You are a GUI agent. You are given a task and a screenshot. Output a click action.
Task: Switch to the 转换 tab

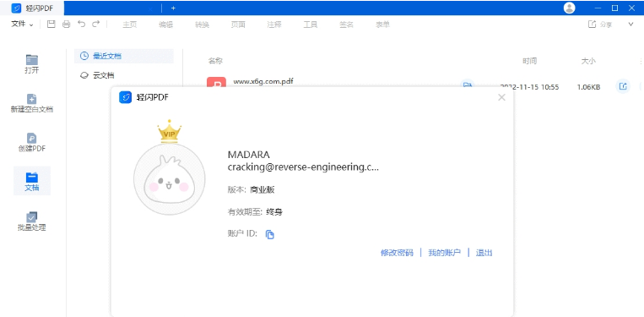pos(202,25)
